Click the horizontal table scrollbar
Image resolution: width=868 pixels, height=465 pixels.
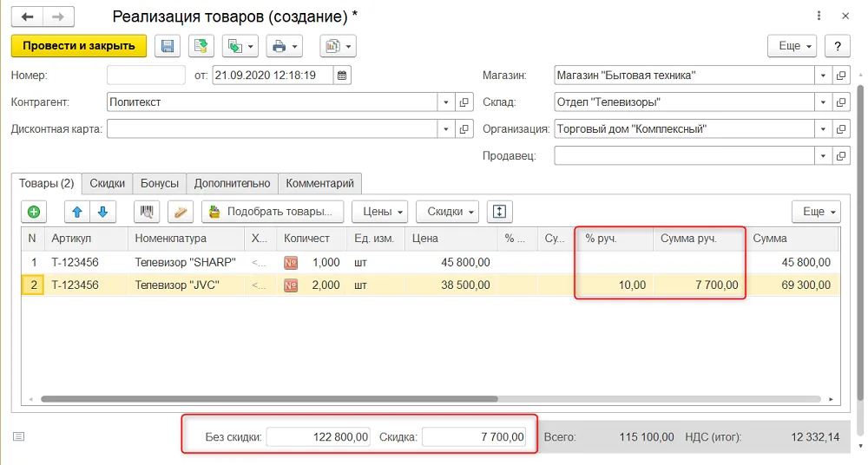tap(269, 398)
